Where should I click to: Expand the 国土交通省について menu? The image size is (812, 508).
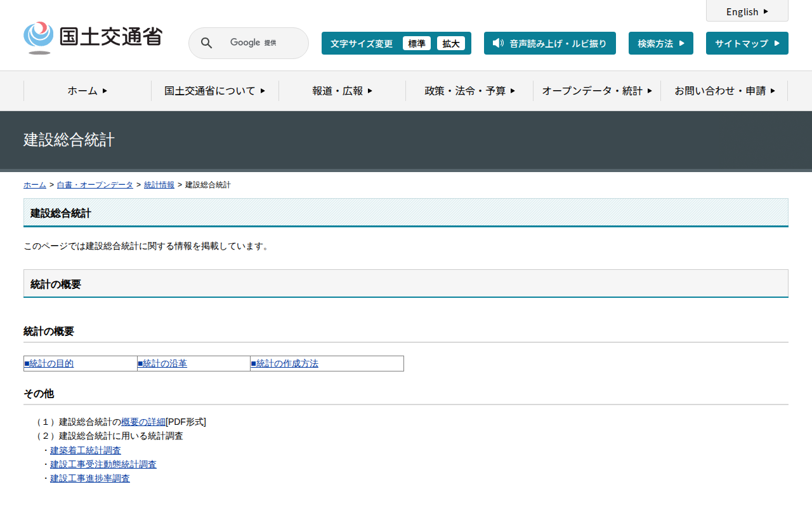(x=214, y=91)
